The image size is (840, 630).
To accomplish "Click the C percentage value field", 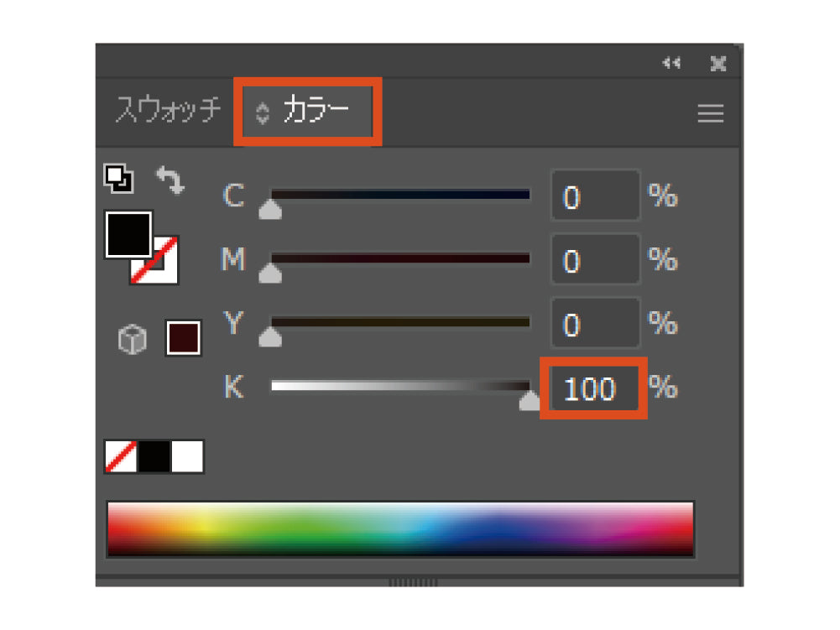I will tap(595, 195).
